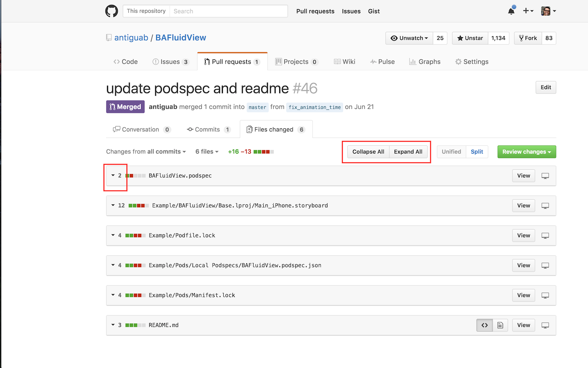
Task: Open the 1,134 stargazers count
Action: pyautogui.click(x=498, y=38)
